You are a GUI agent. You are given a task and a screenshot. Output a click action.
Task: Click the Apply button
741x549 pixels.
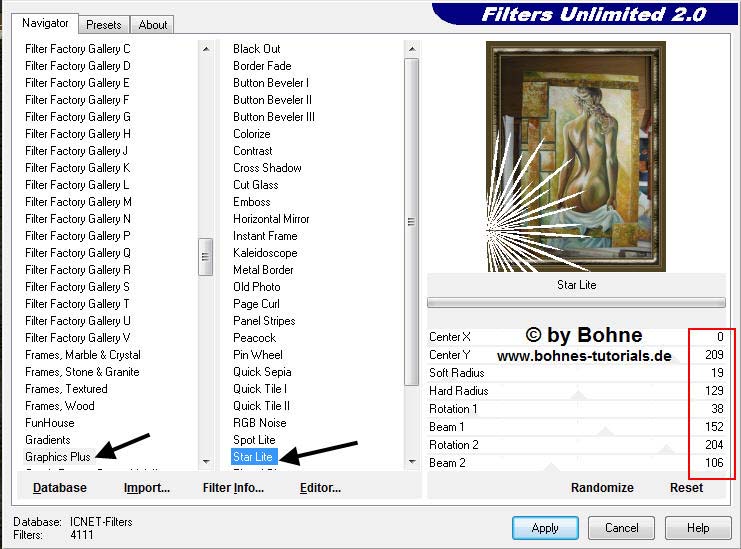(x=544, y=528)
